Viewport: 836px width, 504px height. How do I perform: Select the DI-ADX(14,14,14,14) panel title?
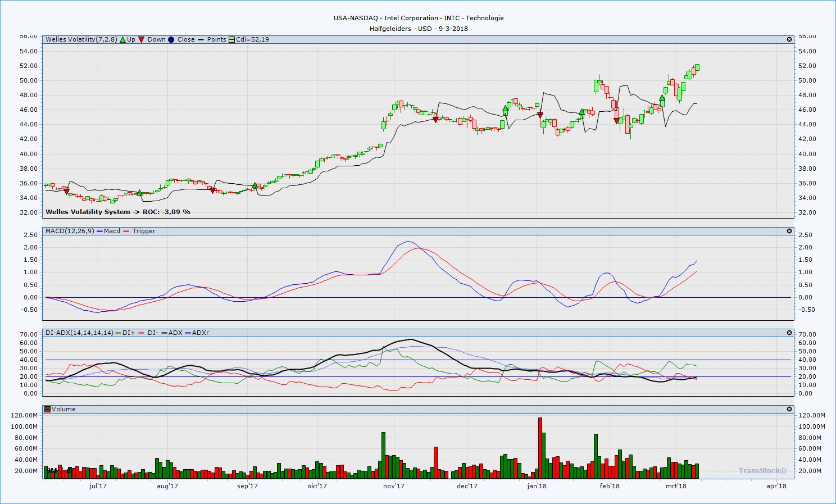point(79,333)
